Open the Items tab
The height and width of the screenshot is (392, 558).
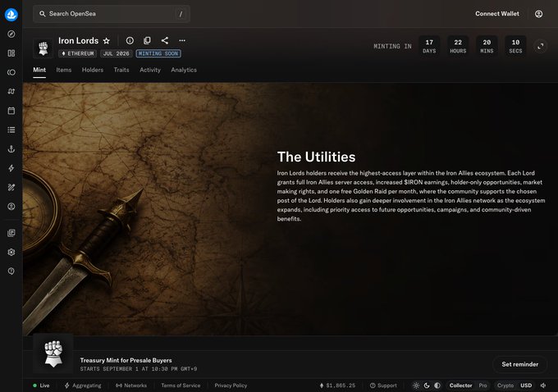pyautogui.click(x=64, y=70)
